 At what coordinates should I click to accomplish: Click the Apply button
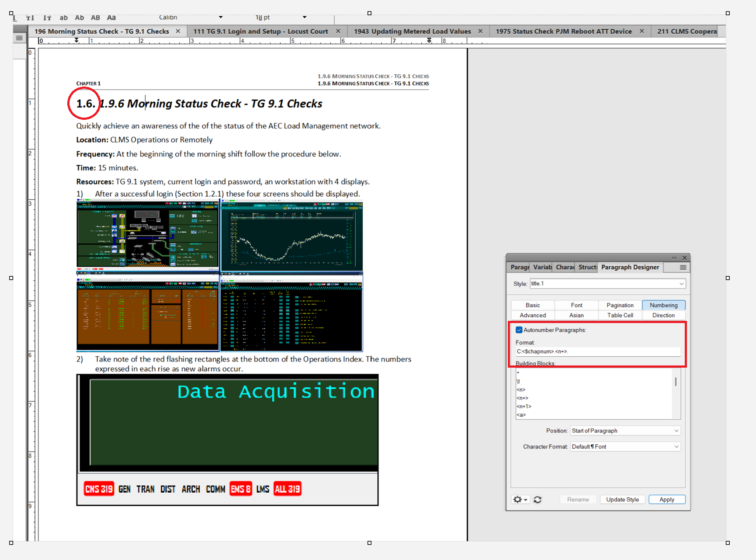[666, 499]
